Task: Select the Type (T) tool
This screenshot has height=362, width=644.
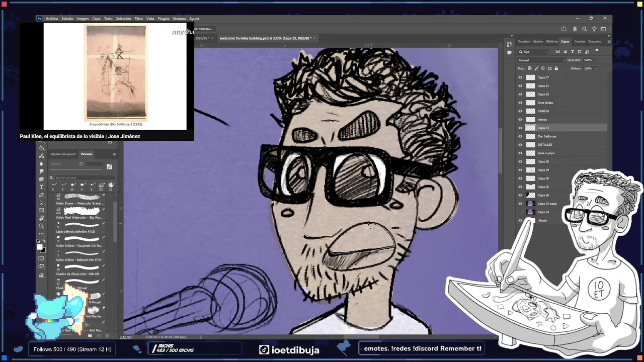Action: coord(41,187)
